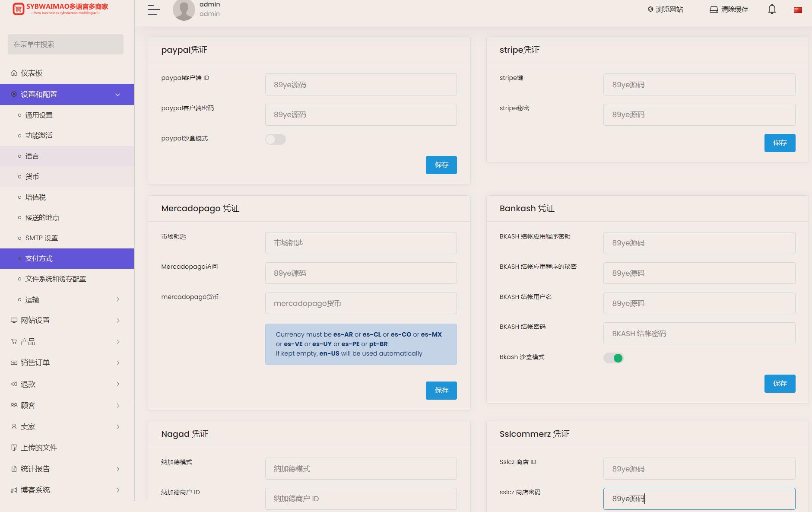Click the Sslcz 商店 ID field

pyautogui.click(x=699, y=469)
